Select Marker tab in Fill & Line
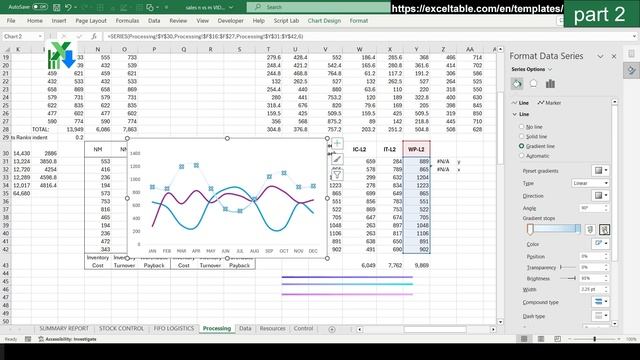This screenshot has height=360, width=640. coord(549,103)
